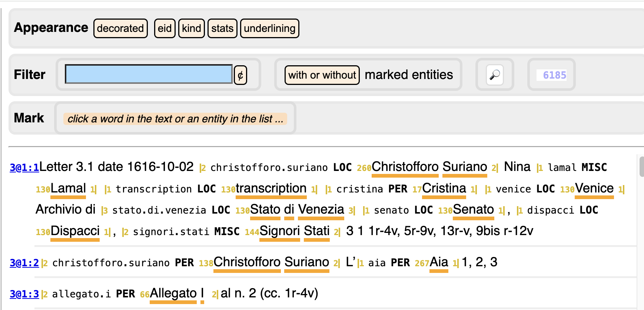Select the underlined word 'Stati'
Image resolution: width=644 pixels, height=310 pixels.
[317, 231]
